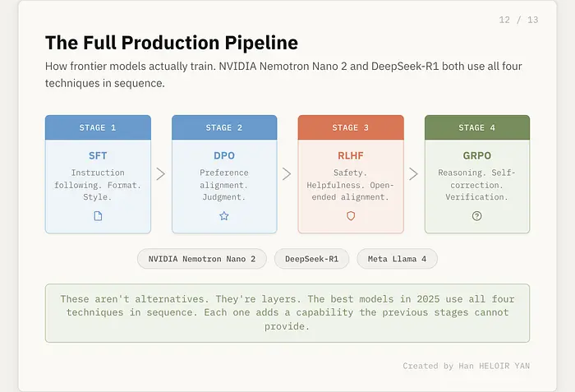Select the STAGE 2 header bar
The image size is (575, 392).
(x=224, y=127)
